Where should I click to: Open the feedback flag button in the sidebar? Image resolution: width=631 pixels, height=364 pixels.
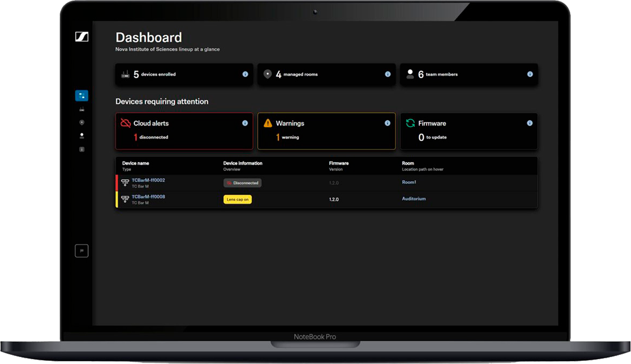pyautogui.click(x=82, y=251)
